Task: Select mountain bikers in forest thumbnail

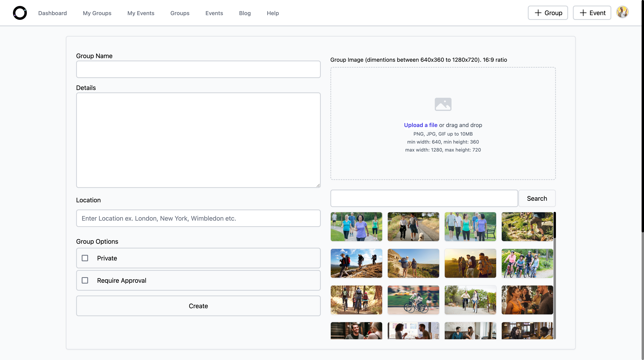Action: pyautogui.click(x=356, y=300)
